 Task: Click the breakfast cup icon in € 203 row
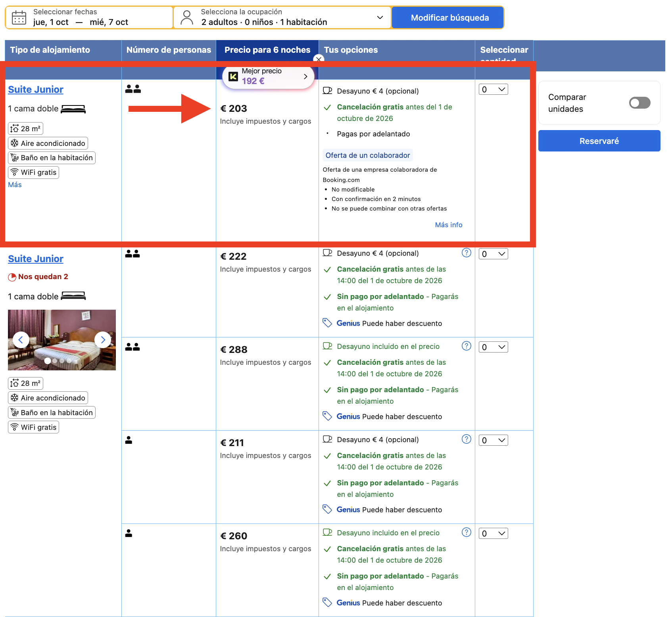click(327, 91)
